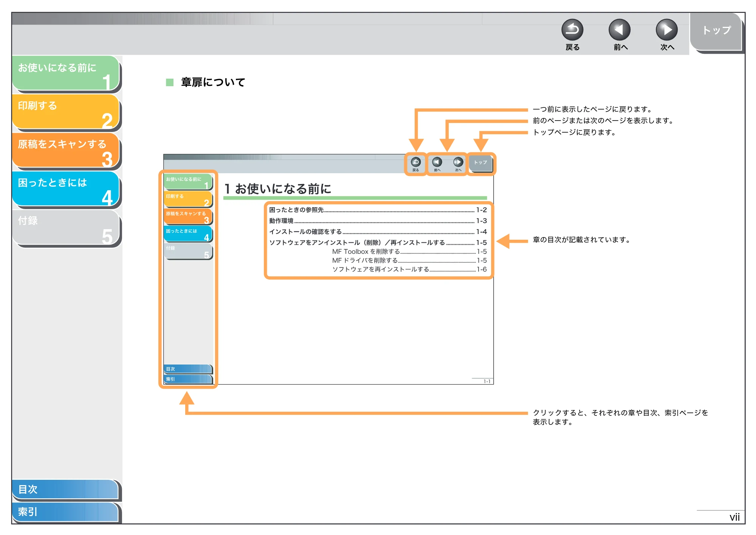Screen dimensions: 756x535
Task: Open インストールの確認をする entry 1-4
Action: tap(378, 232)
